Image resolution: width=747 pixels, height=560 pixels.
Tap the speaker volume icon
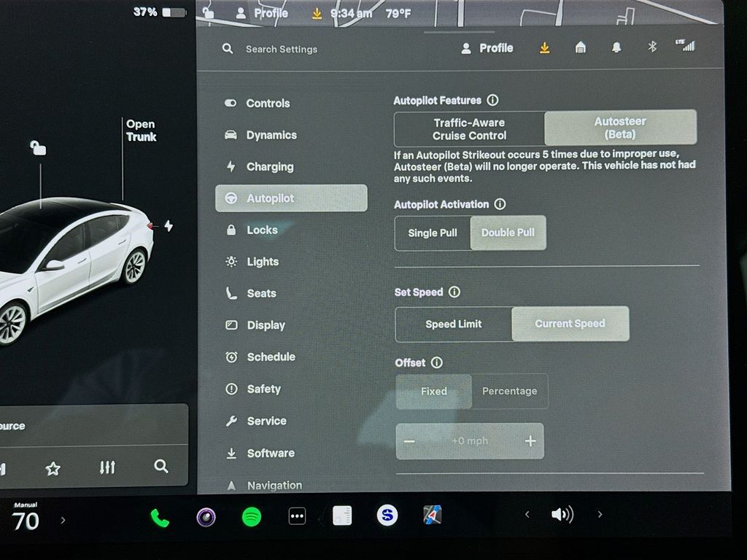tap(562, 514)
